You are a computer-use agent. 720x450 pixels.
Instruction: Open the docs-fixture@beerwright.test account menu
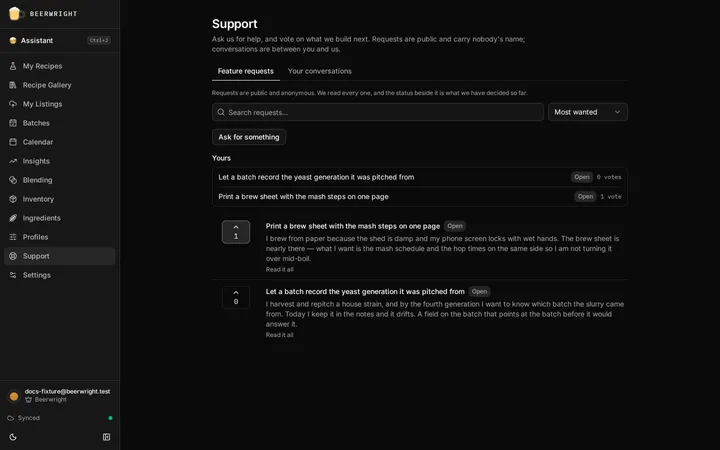click(x=60, y=395)
